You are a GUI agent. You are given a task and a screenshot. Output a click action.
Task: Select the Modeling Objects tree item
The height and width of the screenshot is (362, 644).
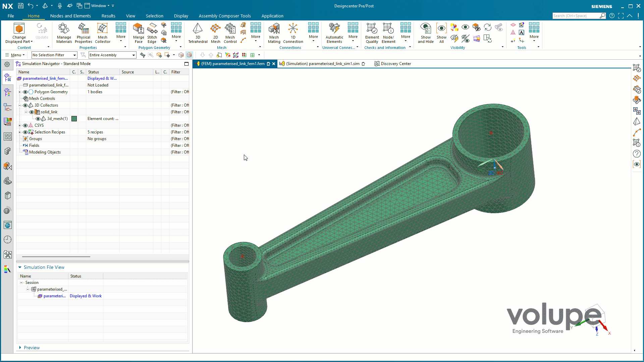tap(45, 152)
